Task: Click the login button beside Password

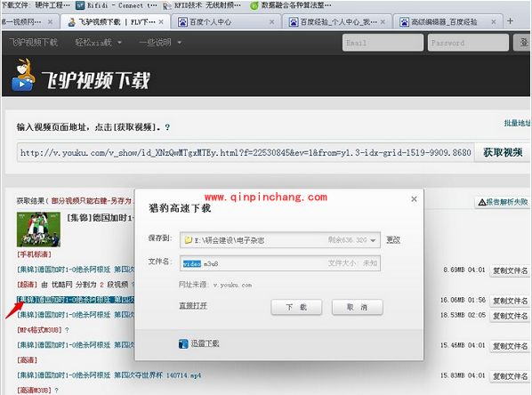Action: [x=522, y=43]
